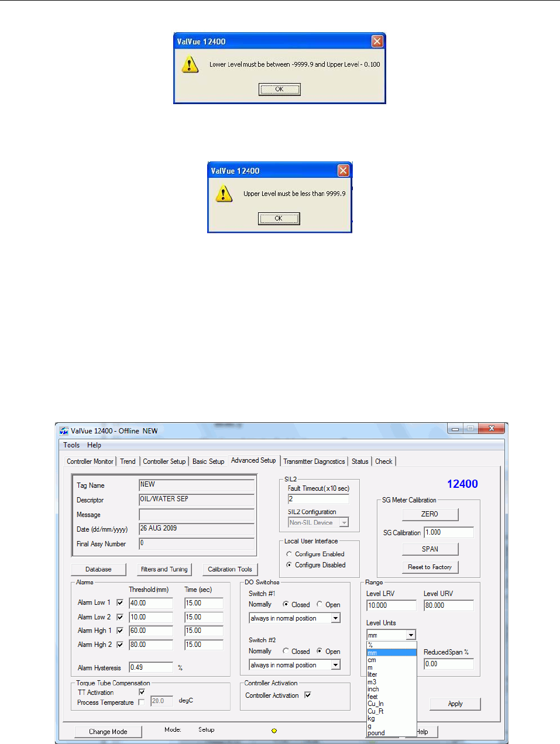Click Alarm Hysteresis field
Screen dimensions: 560x744
click(151, 667)
